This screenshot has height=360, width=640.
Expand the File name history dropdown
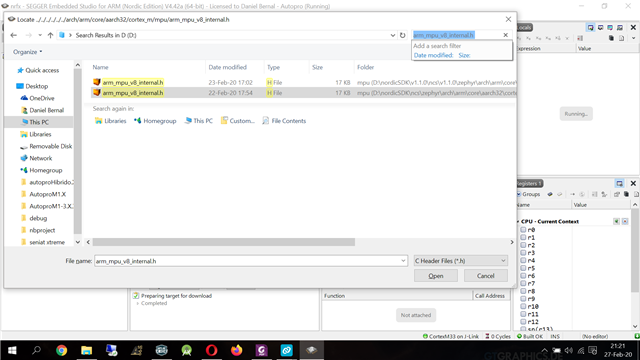403,261
